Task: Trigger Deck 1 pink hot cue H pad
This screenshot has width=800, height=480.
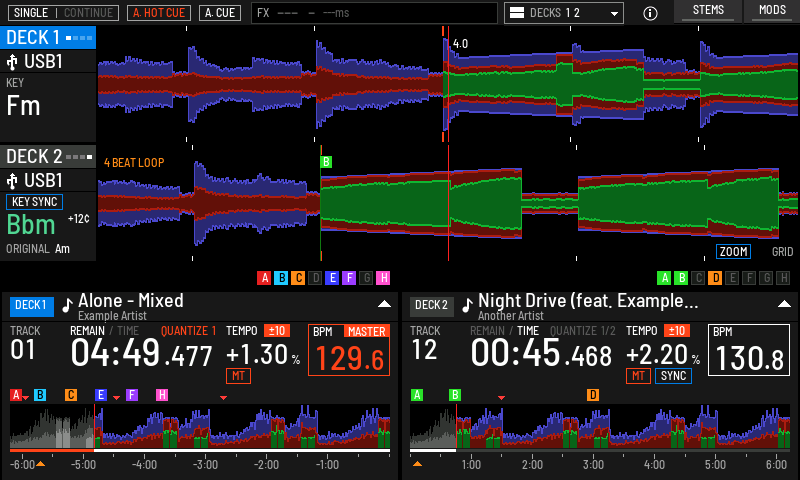Action: click(x=383, y=278)
